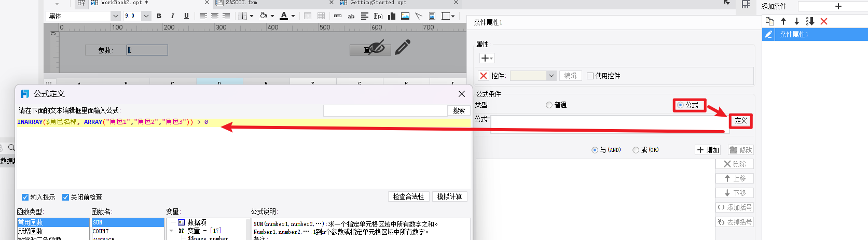Insert an image using picture icon
Screen dimensions: 868x240
405,16
